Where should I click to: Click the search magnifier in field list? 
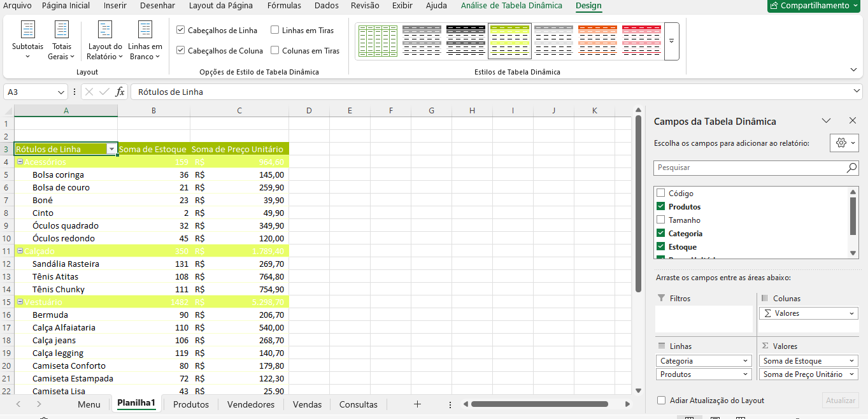coord(851,167)
